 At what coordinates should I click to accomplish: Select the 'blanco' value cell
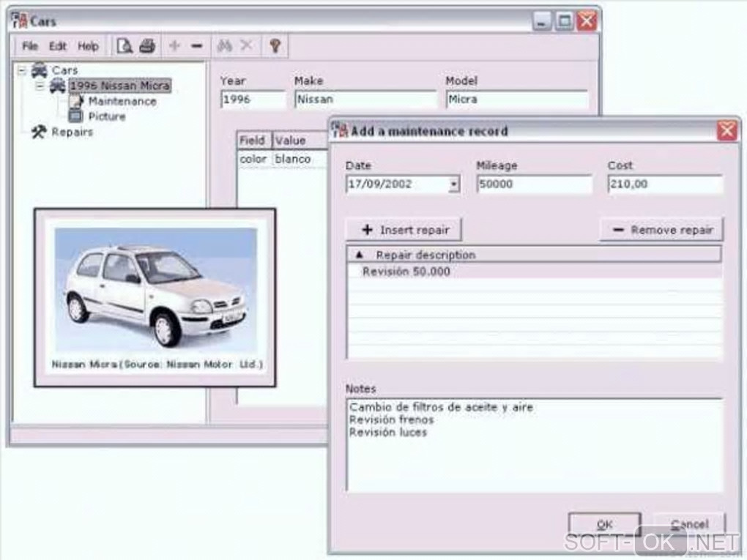point(300,159)
